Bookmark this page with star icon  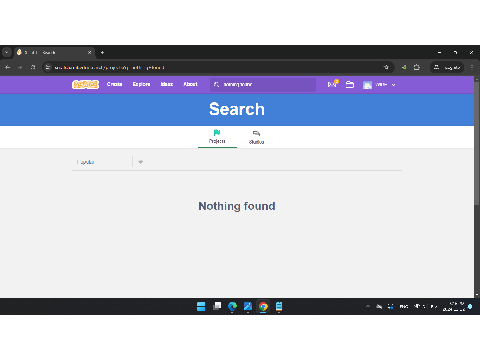tap(386, 67)
